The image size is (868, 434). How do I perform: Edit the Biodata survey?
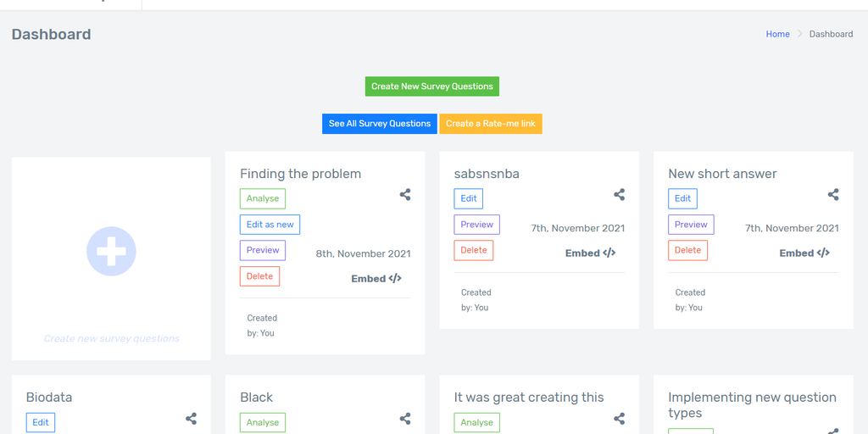pyautogui.click(x=41, y=422)
